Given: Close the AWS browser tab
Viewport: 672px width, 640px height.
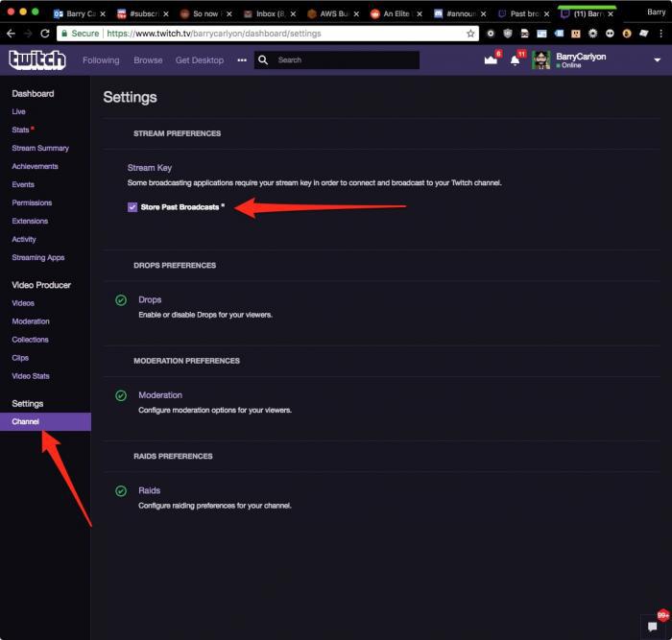Looking at the screenshot, I should coord(356,14).
